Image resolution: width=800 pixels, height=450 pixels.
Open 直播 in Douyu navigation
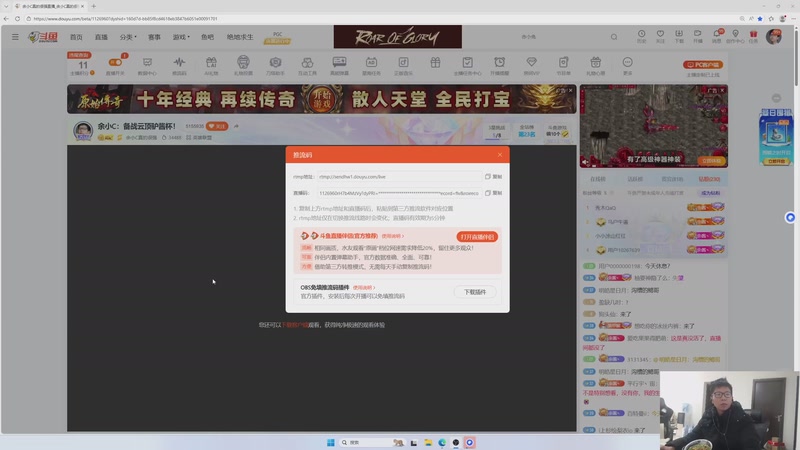[101, 37]
